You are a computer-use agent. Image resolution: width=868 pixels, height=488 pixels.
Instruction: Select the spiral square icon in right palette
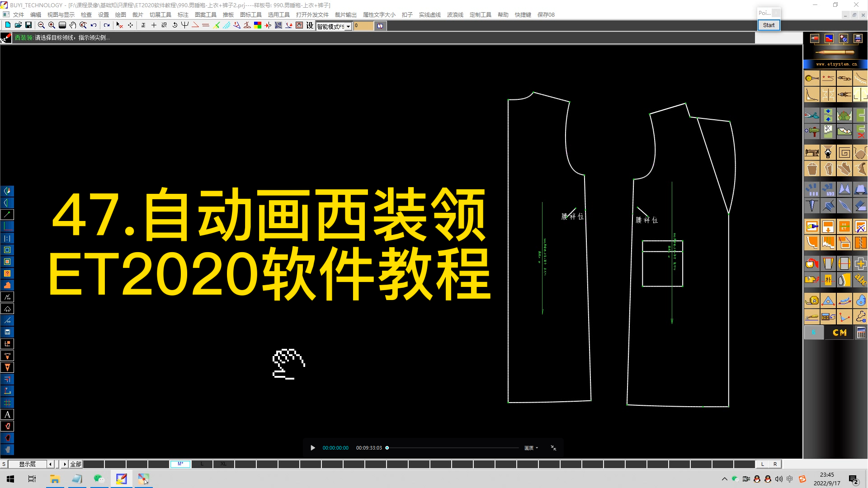[x=844, y=153]
